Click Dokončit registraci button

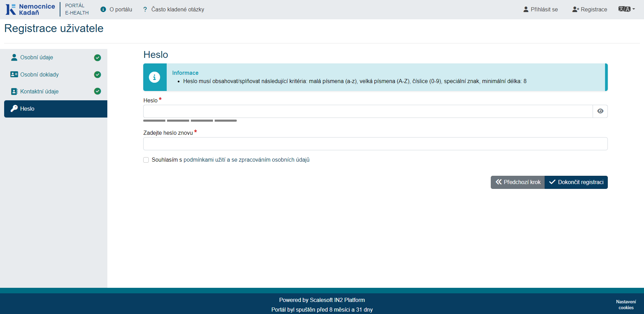point(576,182)
